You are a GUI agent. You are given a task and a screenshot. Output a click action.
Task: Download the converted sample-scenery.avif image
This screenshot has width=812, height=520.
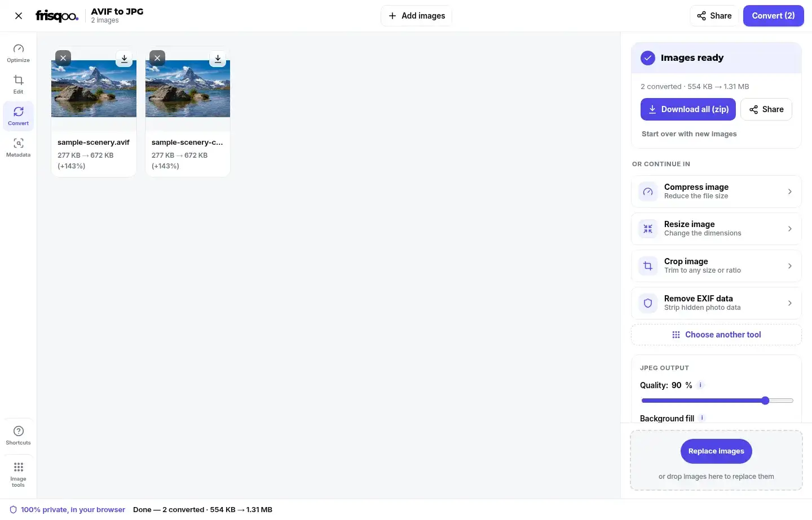click(124, 58)
